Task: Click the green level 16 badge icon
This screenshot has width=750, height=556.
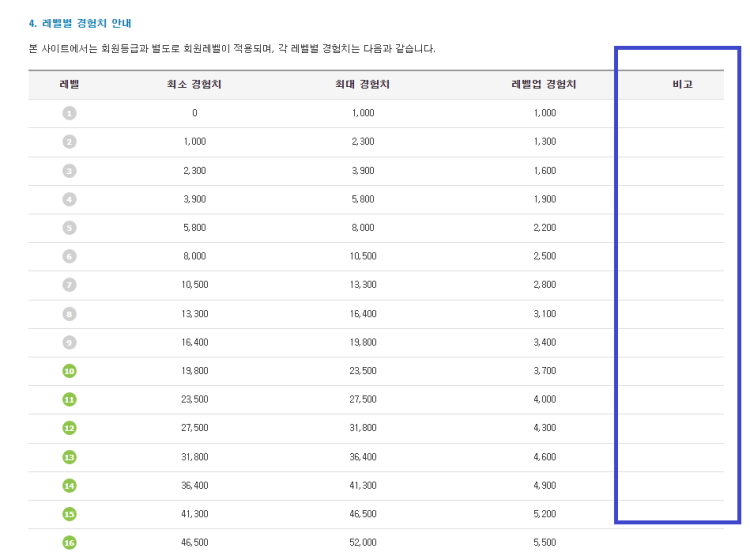Action: [69, 542]
